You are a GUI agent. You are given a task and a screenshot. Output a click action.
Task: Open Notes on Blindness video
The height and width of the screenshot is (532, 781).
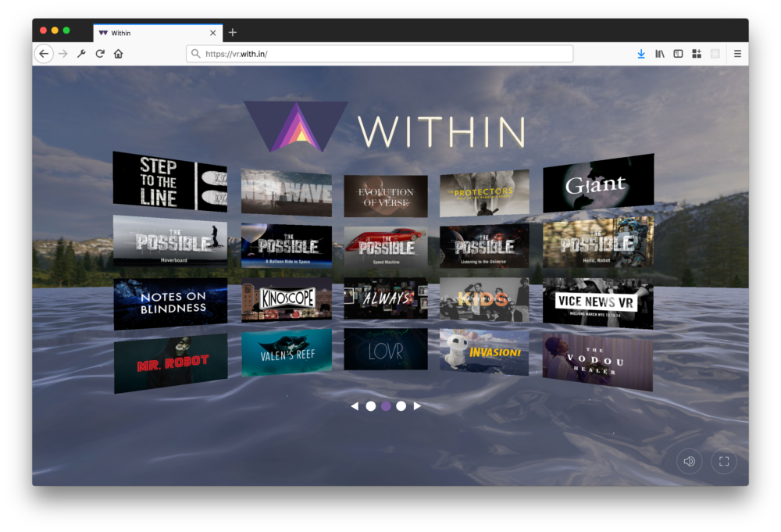(170, 304)
